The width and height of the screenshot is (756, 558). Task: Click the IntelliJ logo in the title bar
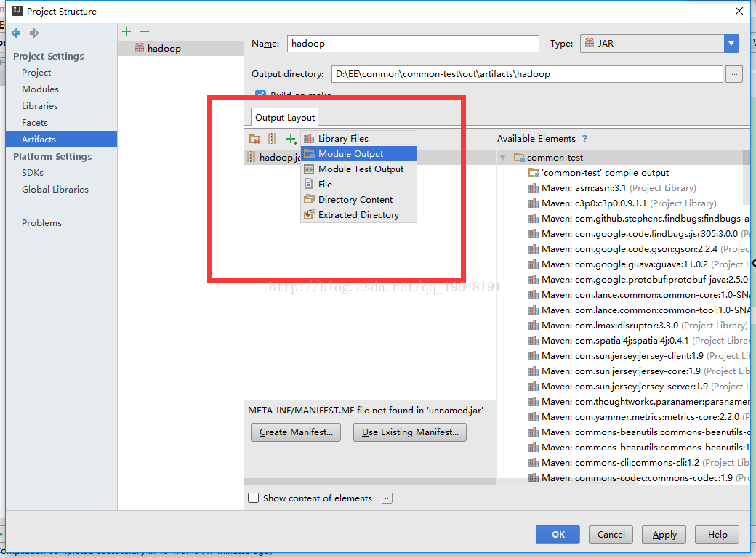[x=17, y=11]
